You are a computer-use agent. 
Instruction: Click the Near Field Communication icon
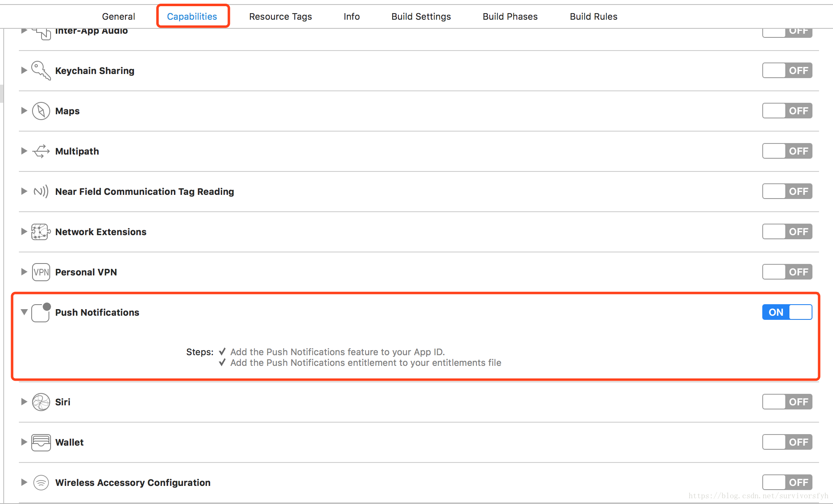(39, 191)
